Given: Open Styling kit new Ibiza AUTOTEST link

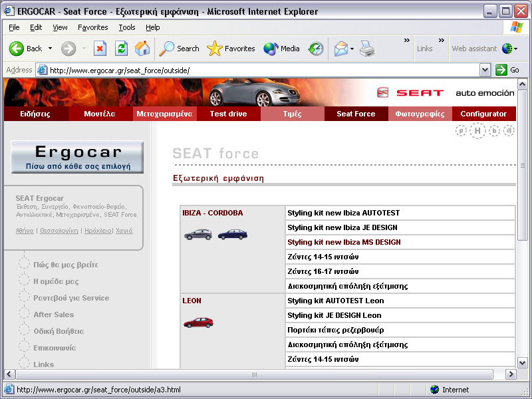Looking at the screenshot, I should 343,213.
